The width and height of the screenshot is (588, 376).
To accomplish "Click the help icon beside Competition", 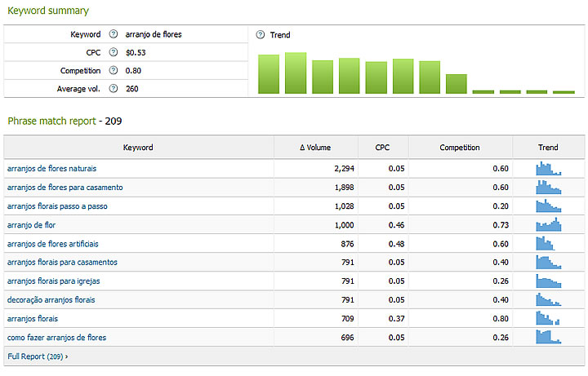I will tap(114, 71).
